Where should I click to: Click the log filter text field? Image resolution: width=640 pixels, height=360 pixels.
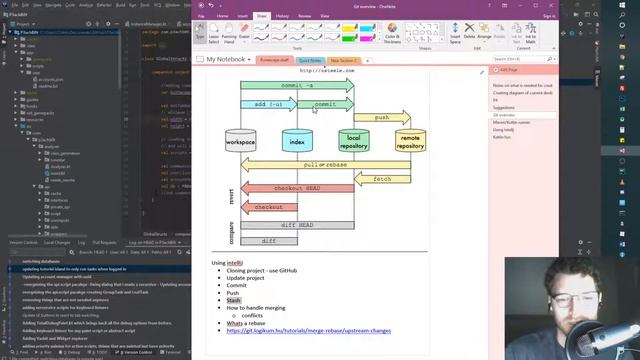click(x=38, y=253)
